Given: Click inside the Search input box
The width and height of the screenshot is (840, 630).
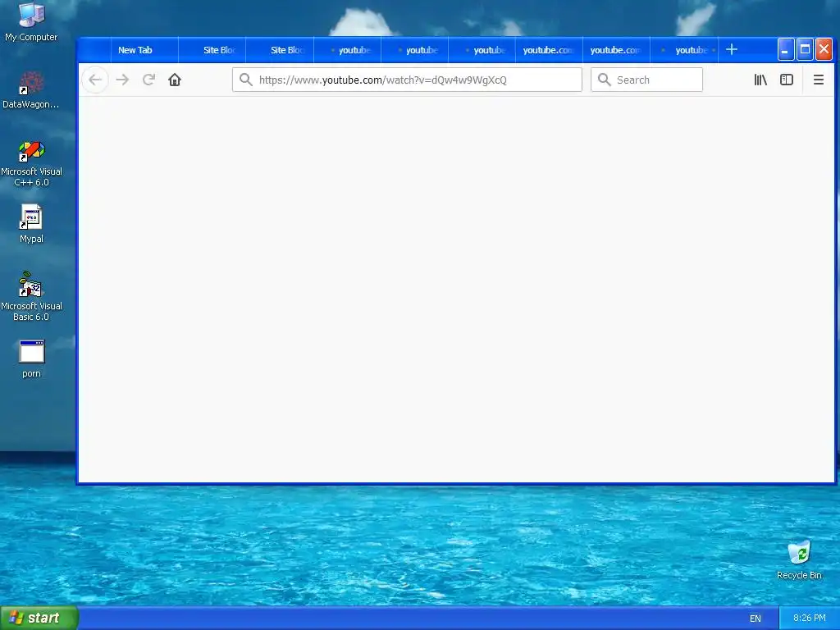Looking at the screenshot, I should (x=646, y=80).
